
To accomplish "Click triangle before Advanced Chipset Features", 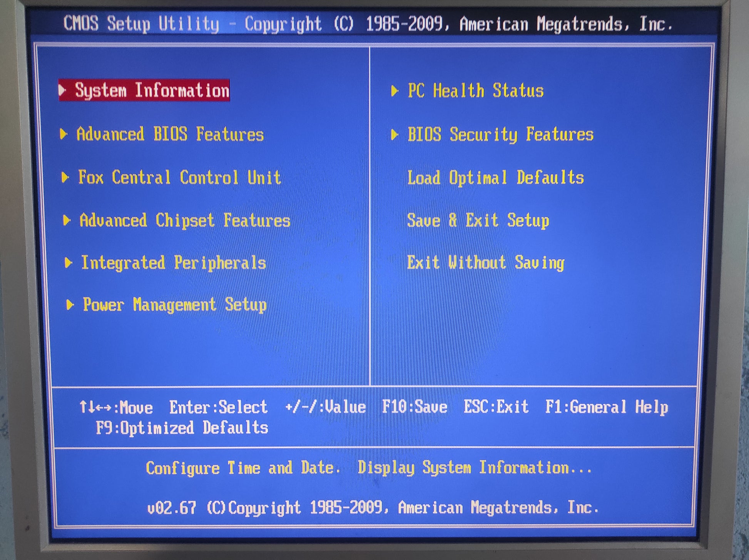I will pos(67,220).
